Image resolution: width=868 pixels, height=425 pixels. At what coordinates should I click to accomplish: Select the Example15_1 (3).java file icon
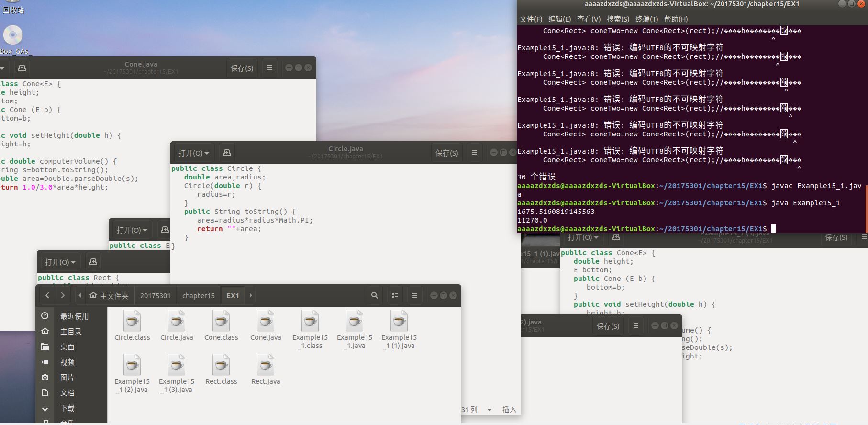coord(177,365)
